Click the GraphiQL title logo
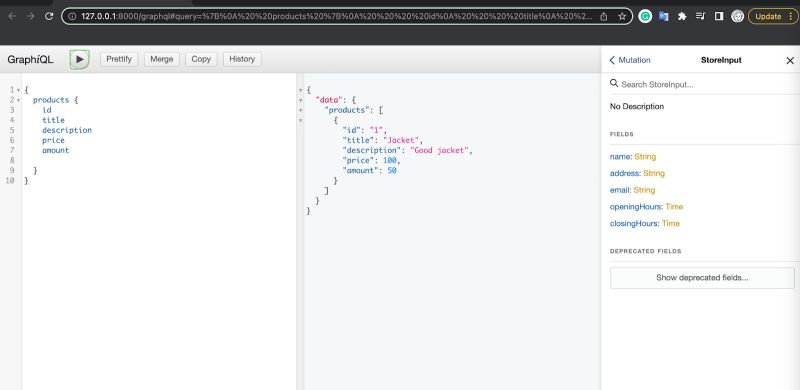The height and width of the screenshot is (390, 800). (x=30, y=60)
